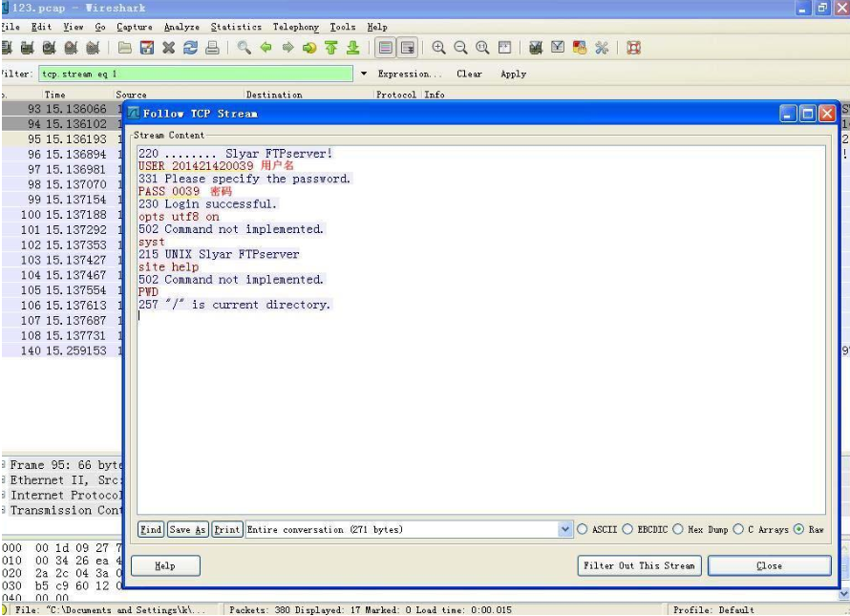Screen dimensions: 850x616
Task: Click Save As in stream dialog
Action: point(187,530)
